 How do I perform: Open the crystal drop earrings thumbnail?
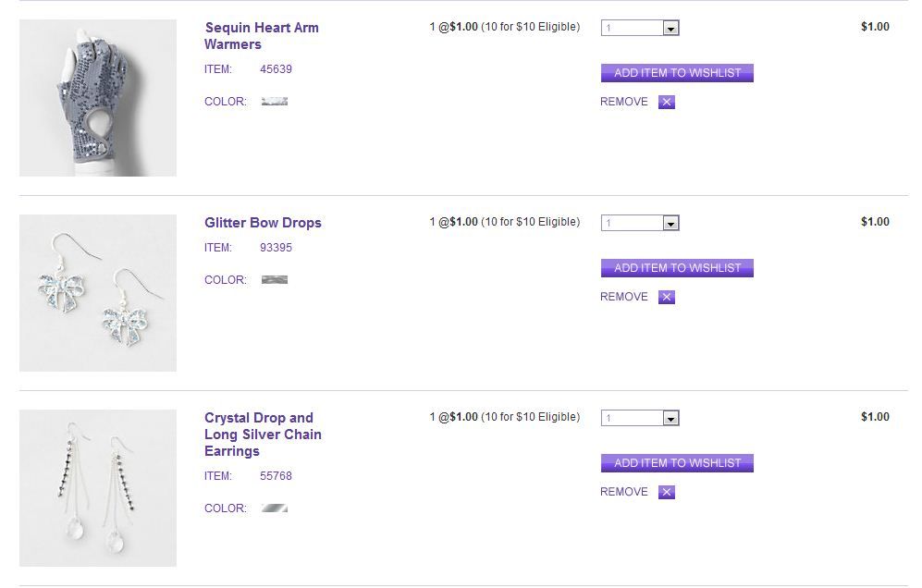point(98,488)
